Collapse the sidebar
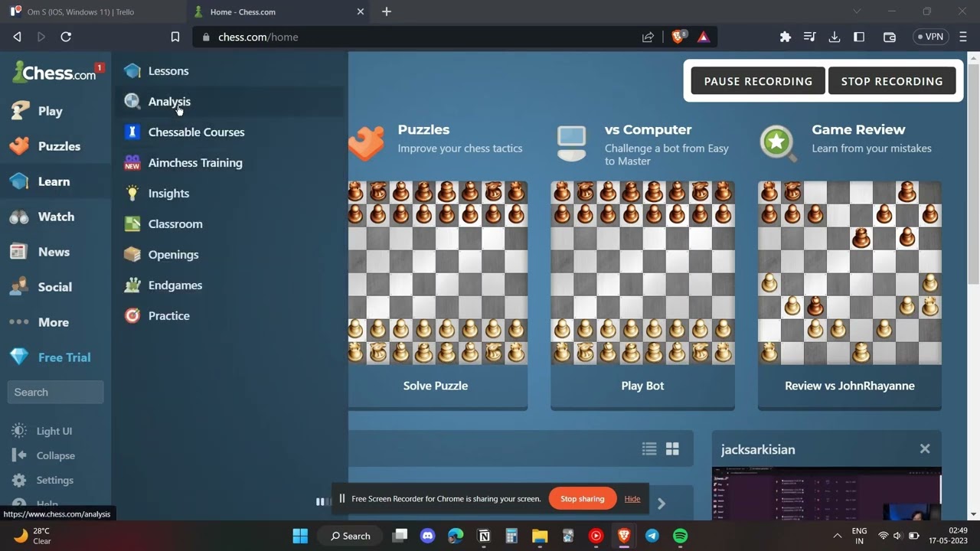Screen dimensions: 980x551 pos(55,455)
